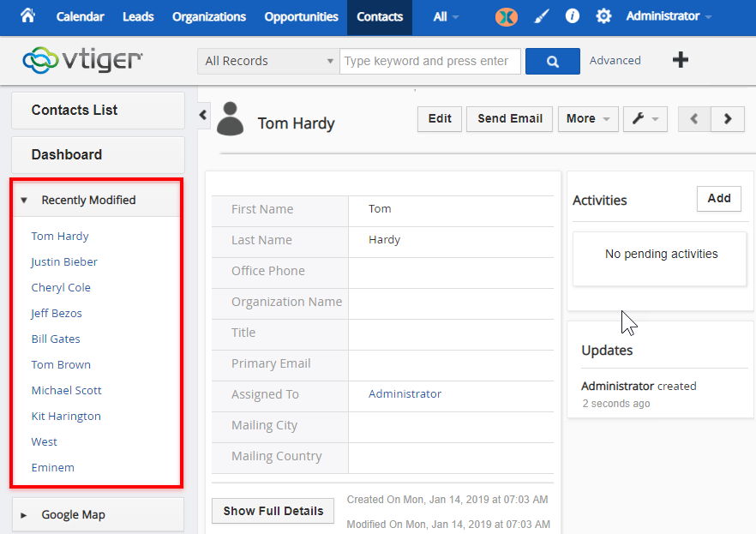The width and height of the screenshot is (756, 534).
Task: Click the vtiger logo
Action: (x=82, y=60)
